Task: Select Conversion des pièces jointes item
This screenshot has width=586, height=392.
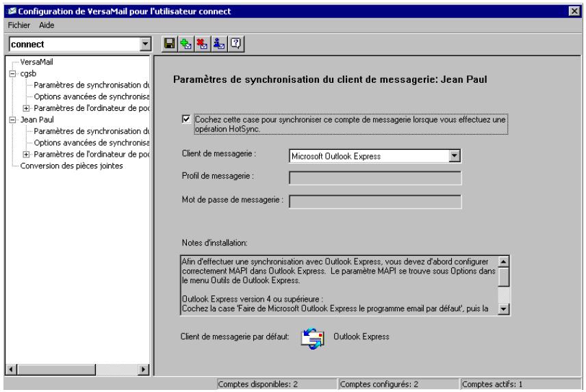Action: (x=71, y=166)
